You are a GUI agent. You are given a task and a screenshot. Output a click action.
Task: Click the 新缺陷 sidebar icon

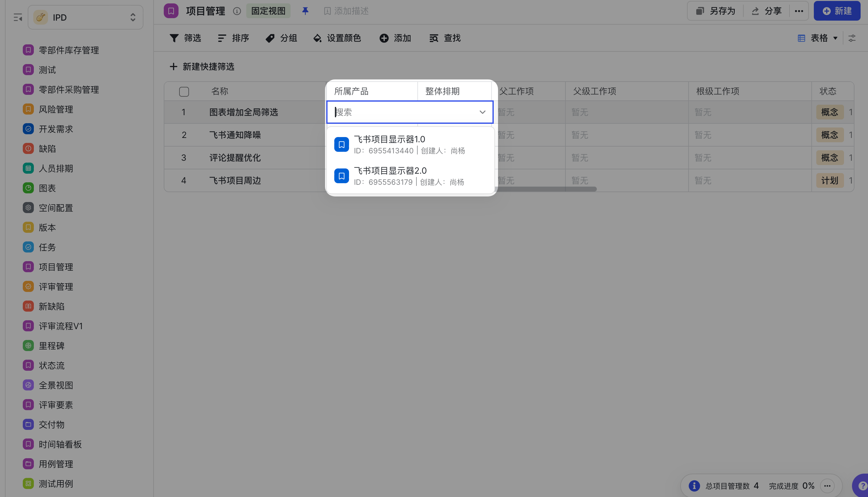click(x=28, y=306)
